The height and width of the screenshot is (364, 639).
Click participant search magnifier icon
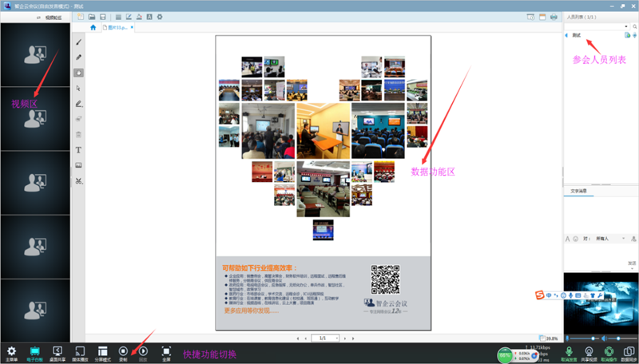[634, 26]
